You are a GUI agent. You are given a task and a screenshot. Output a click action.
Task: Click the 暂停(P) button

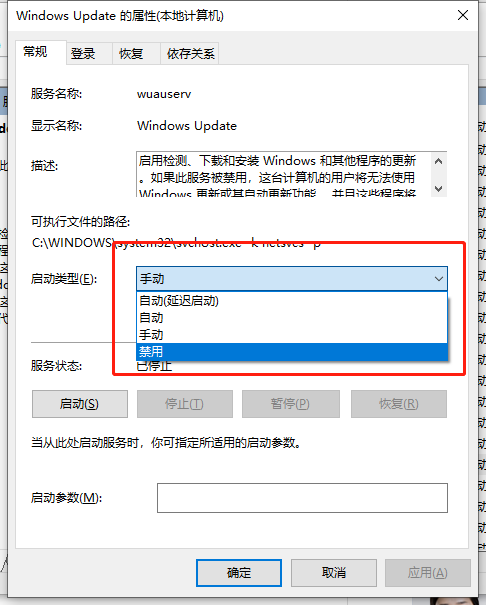click(291, 404)
